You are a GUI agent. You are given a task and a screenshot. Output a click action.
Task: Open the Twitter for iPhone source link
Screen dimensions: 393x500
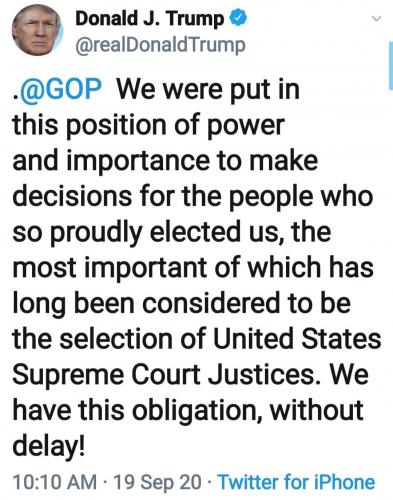coord(296,482)
